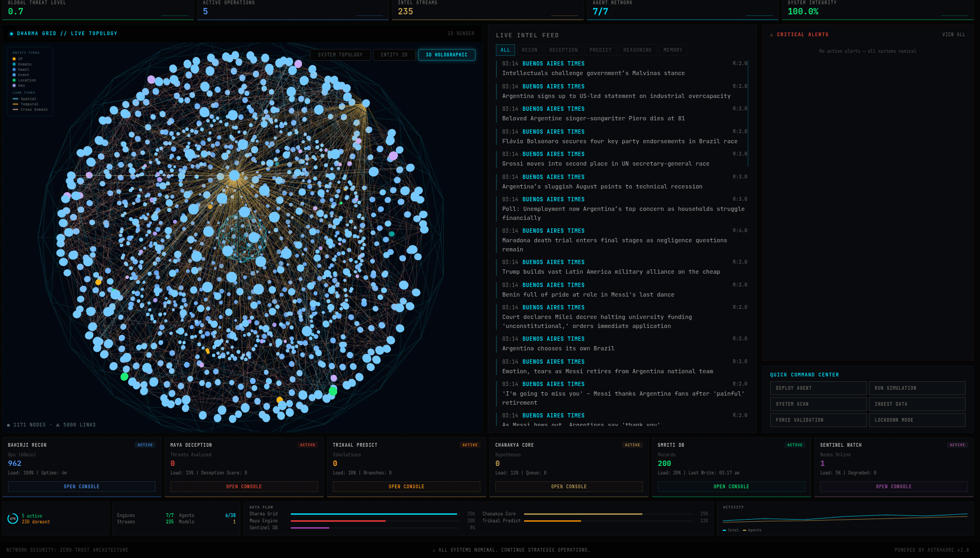Click the Deploy Agent button

point(818,388)
